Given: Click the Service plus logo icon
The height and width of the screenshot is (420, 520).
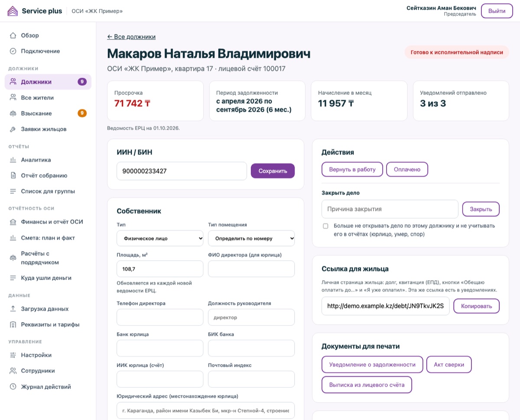Looking at the screenshot, I should point(13,11).
